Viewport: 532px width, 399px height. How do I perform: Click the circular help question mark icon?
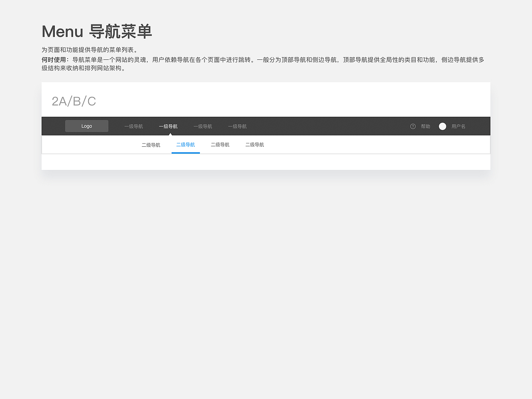tap(412, 126)
